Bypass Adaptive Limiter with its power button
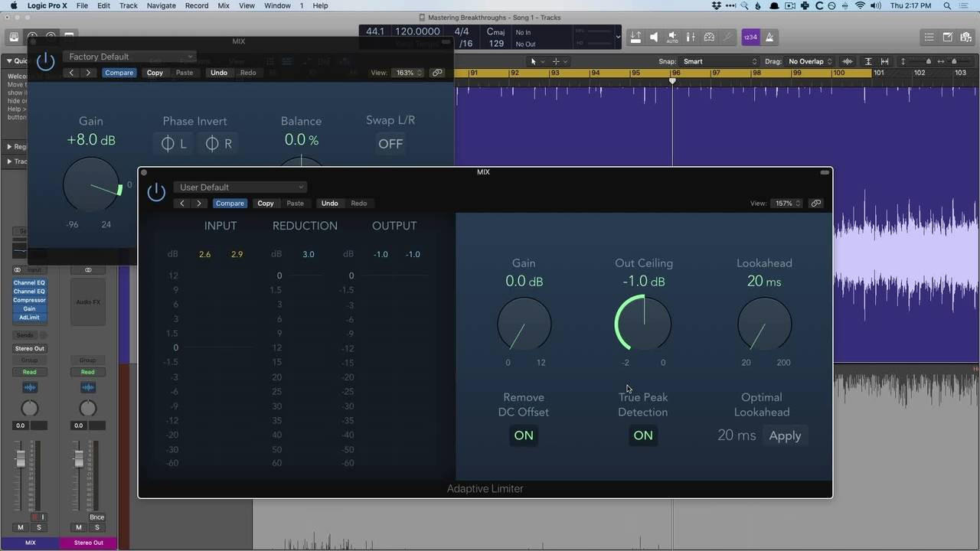Image resolution: width=980 pixels, height=551 pixels. [x=156, y=192]
